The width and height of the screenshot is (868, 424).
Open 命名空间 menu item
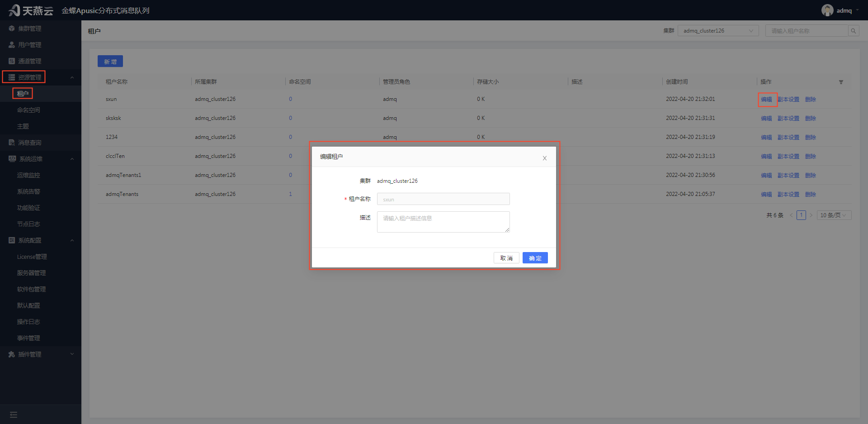tap(28, 110)
